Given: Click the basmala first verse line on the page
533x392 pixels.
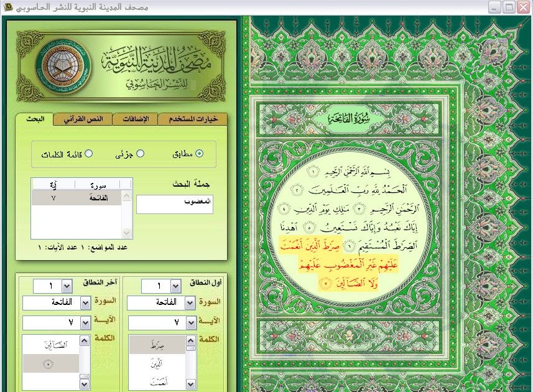Looking at the screenshot, I should coord(357,171).
